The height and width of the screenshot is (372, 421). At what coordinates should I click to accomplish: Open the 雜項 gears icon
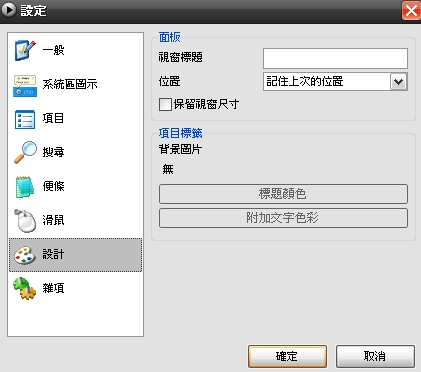coord(24,288)
